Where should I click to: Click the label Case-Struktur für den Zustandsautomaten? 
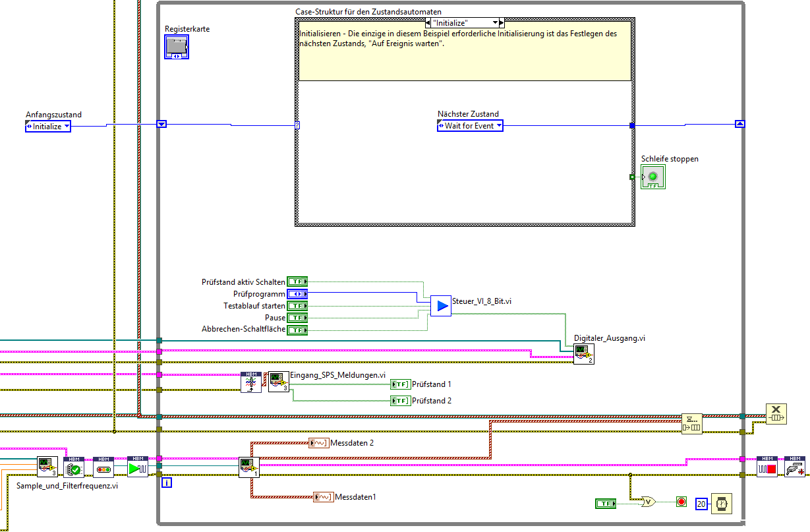tap(368, 12)
